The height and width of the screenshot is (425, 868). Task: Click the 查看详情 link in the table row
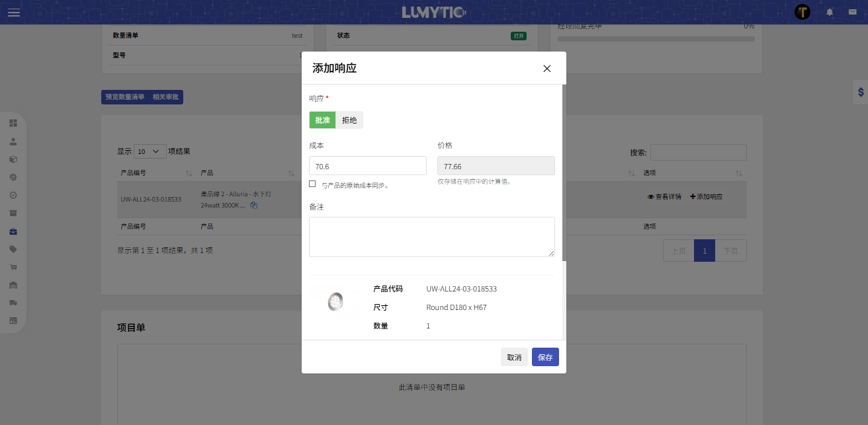(665, 196)
